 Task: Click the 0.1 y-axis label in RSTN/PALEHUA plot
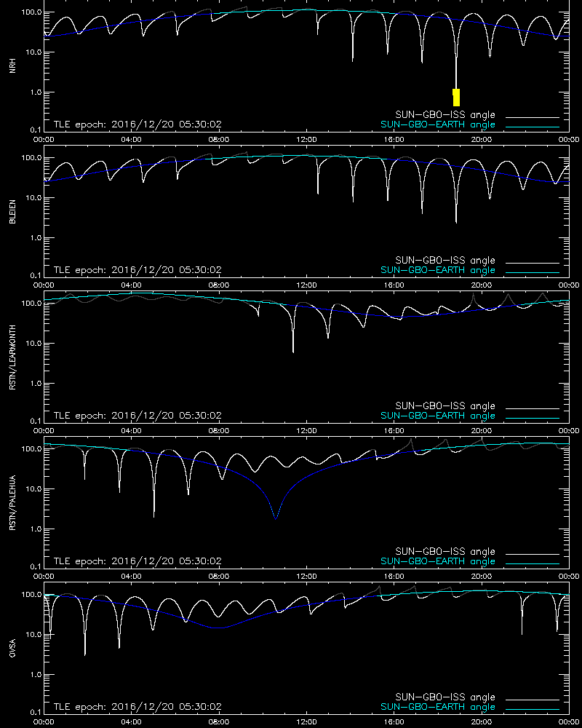click(x=35, y=566)
